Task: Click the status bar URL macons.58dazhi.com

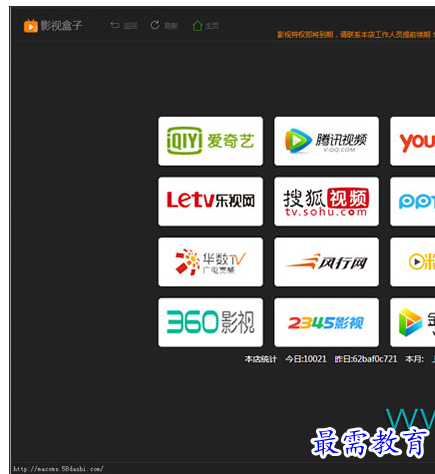Action: click(58, 469)
